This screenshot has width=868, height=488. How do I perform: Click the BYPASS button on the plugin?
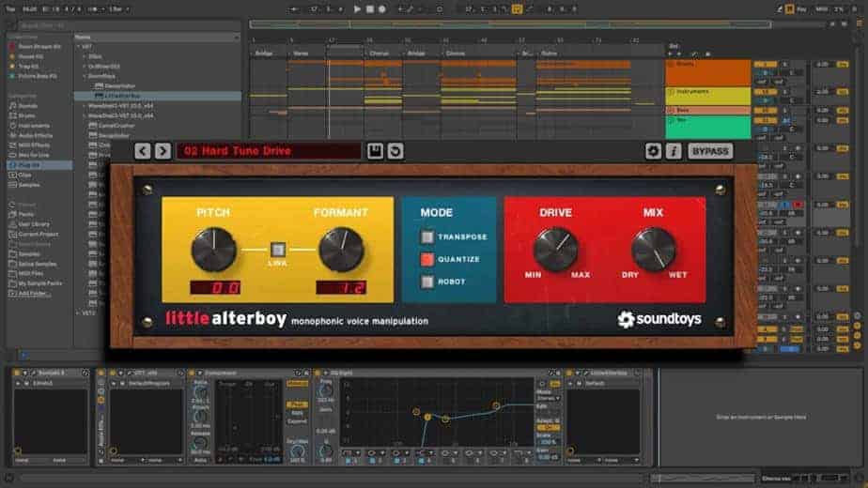point(710,151)
